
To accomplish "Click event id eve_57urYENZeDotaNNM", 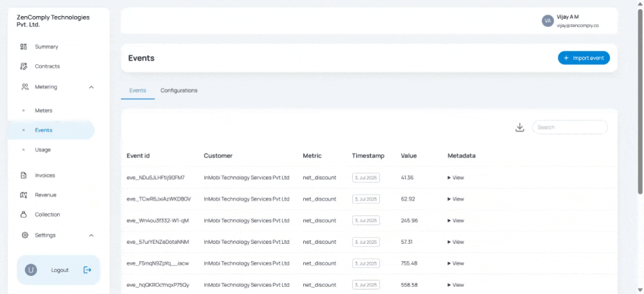I will (158, 242).
